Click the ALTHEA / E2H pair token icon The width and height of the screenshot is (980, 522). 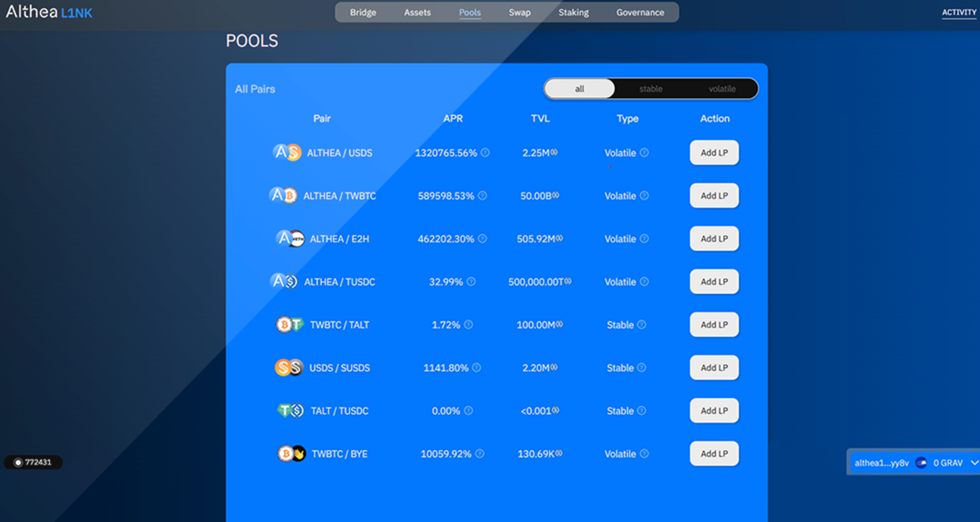click(x=290, y=239)
